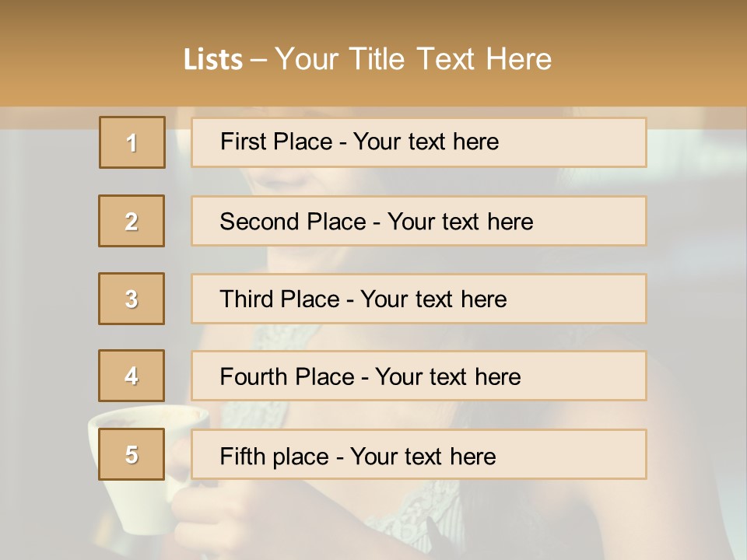
Task: Click the number 3 box
Action: [x=132, y=299]
